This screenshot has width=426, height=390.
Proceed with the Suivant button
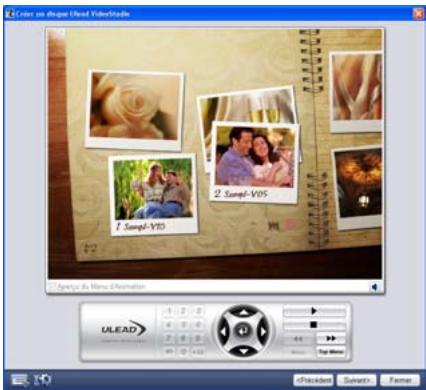click(x=356, y=380)
